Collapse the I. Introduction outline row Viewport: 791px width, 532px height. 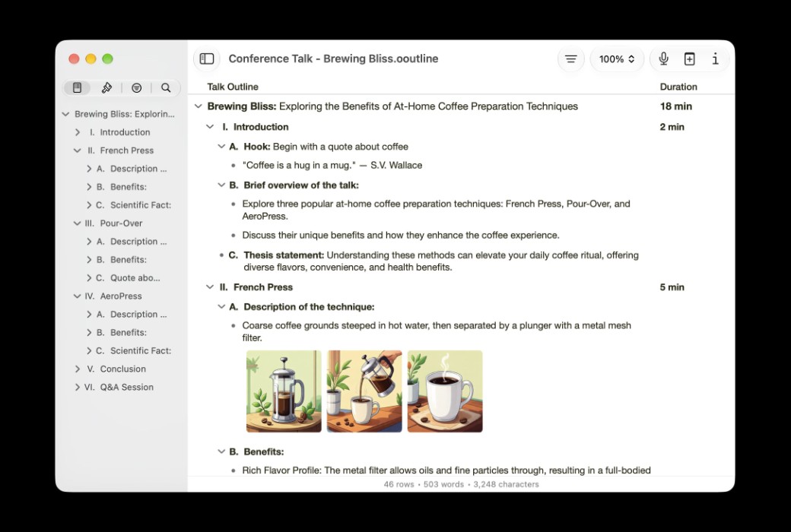click(210, 127)
